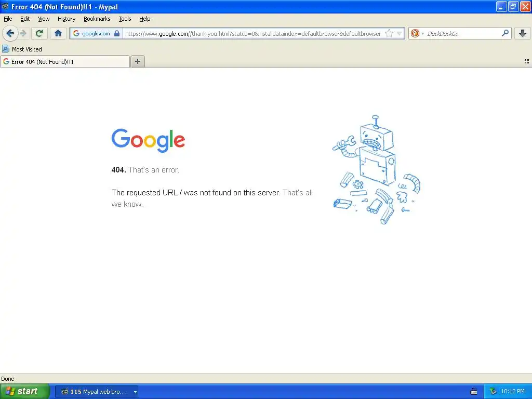The height and width of the screenshot is (399, 532).
Task: Click the Forward arrow button
Action: click(23, 33)
